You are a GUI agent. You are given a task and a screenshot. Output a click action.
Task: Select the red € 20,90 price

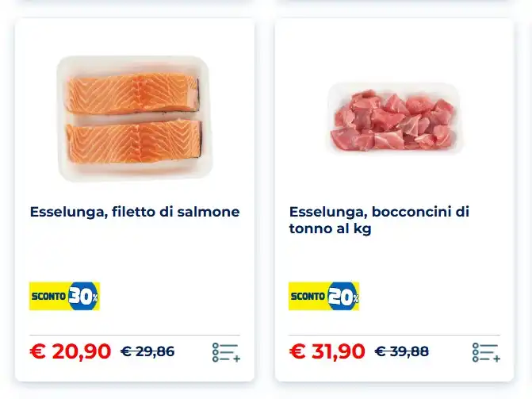click(71, 351)
